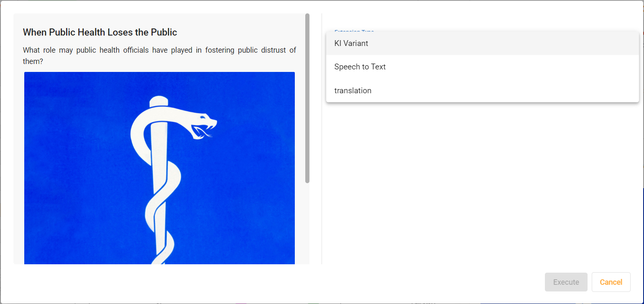Click blue background left of the staff
Image resolution: width=644 pixels, height=304 pixels.
[75, 167]
